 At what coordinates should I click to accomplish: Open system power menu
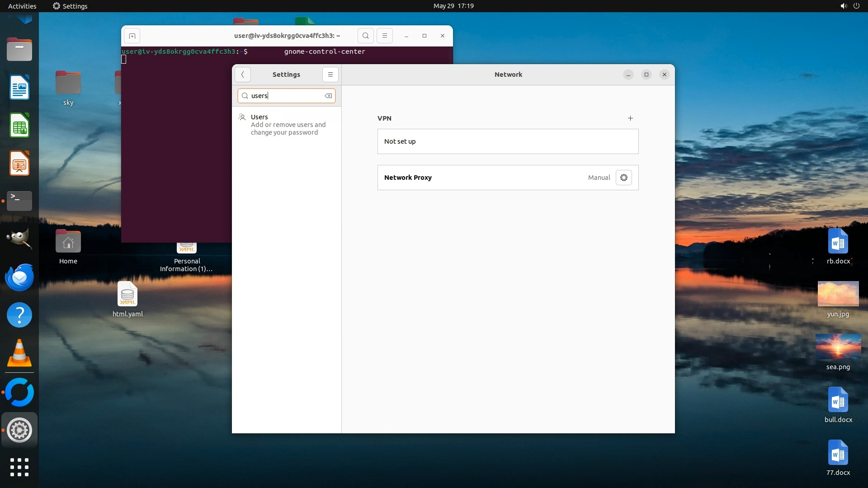point(856,6)
